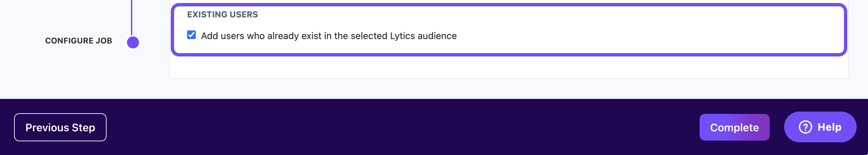
Task: Click the word 'Help' on the help button
Action: [829, 127]
